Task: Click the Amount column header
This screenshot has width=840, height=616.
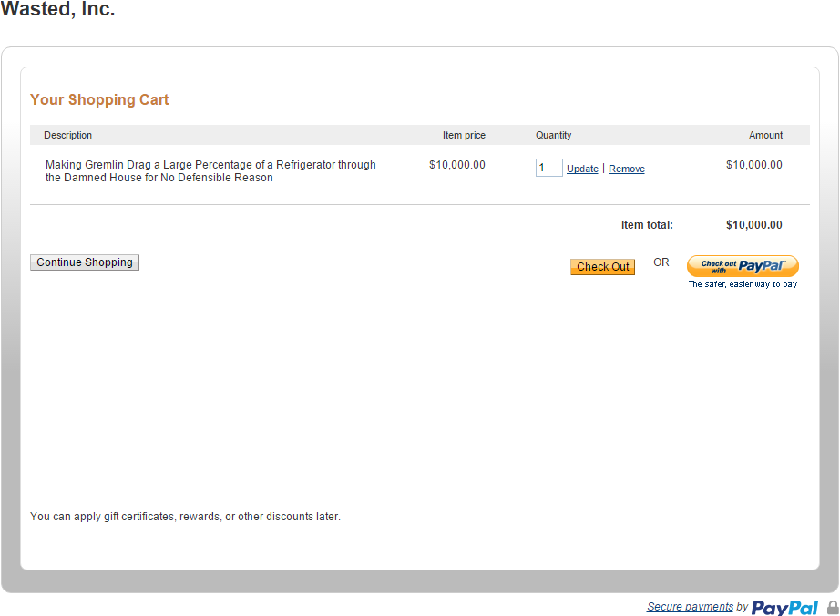Action: (x=765, y=135)
